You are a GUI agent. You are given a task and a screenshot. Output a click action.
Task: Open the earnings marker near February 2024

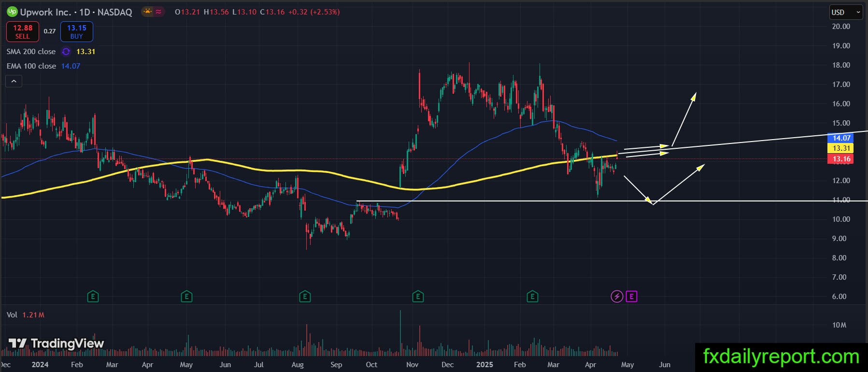click(x=93, y=296)
